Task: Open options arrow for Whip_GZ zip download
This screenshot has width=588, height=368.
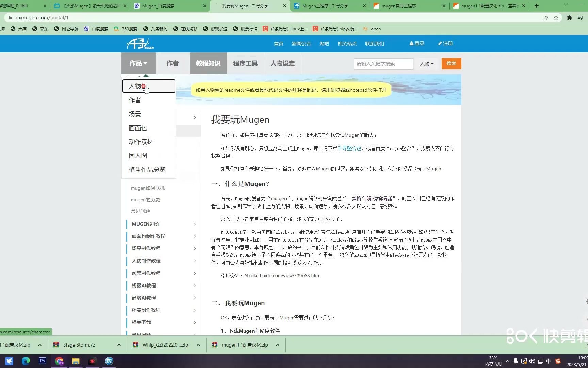Action: pyautogui.click(x=198, y=345)
